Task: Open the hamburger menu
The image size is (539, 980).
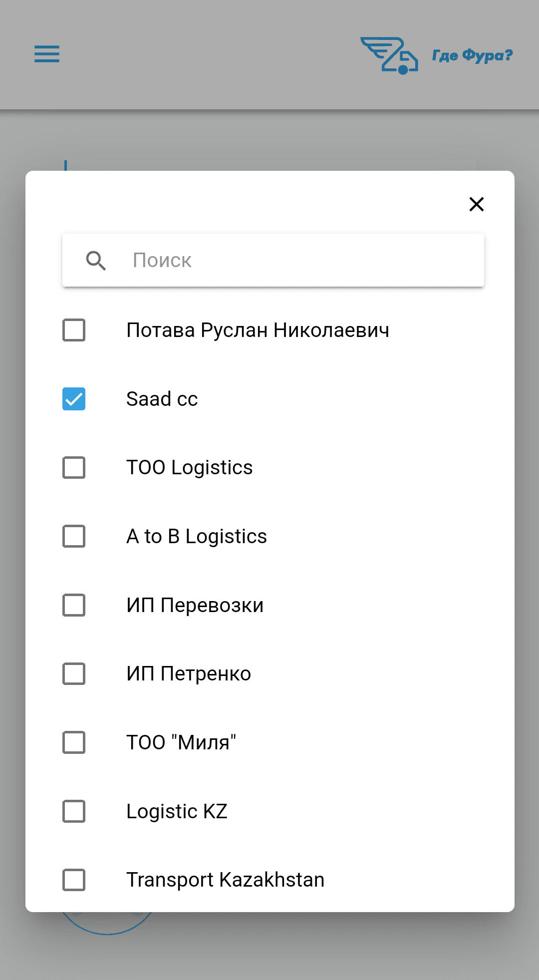Action: coord(47,54)
